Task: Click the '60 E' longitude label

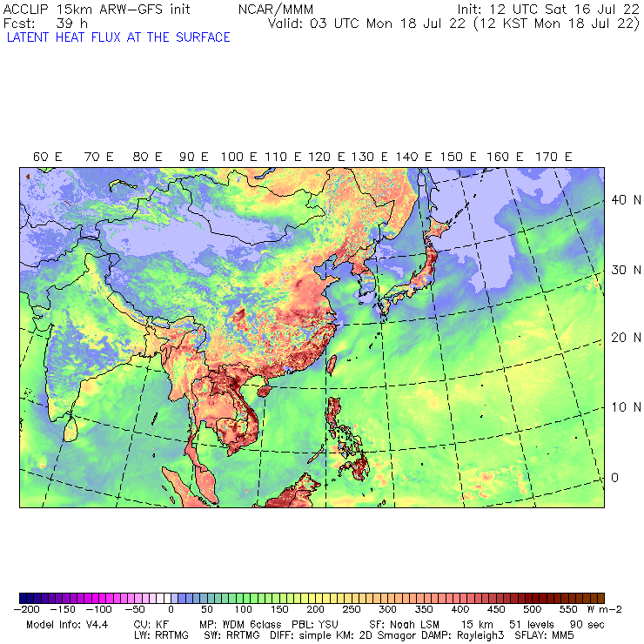Action: coord(47,157)
